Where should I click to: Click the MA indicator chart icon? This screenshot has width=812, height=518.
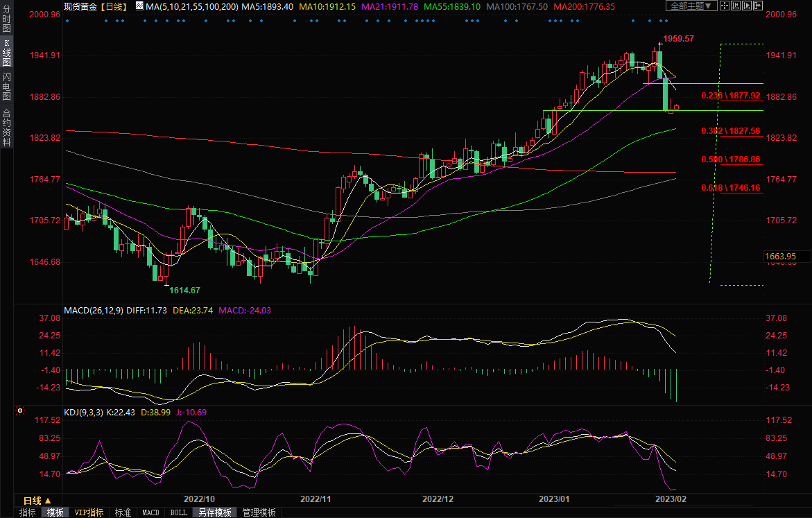pos(139,6)
